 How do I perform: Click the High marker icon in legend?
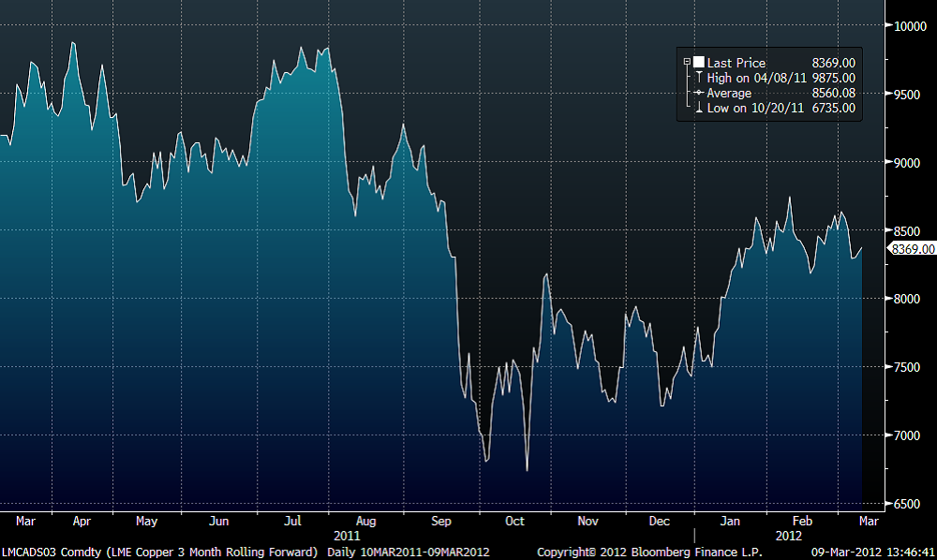coord(698,78)
